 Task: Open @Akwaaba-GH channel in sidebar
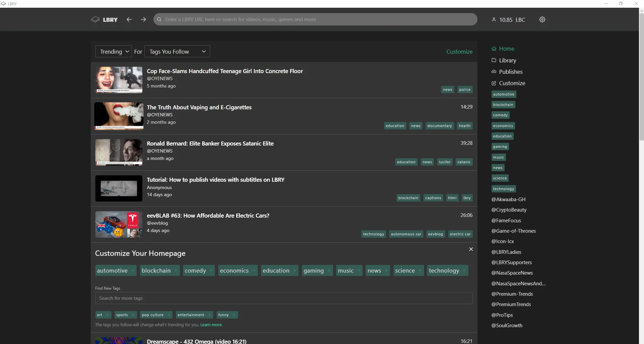click(x=508, y=199)
